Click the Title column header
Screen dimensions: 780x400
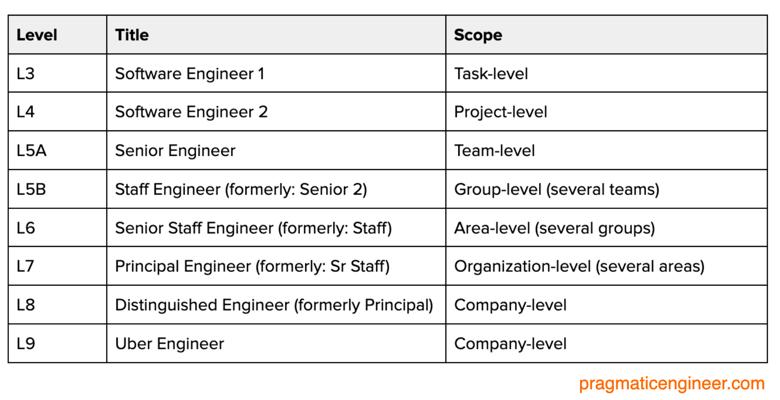[x=132, y=35]
